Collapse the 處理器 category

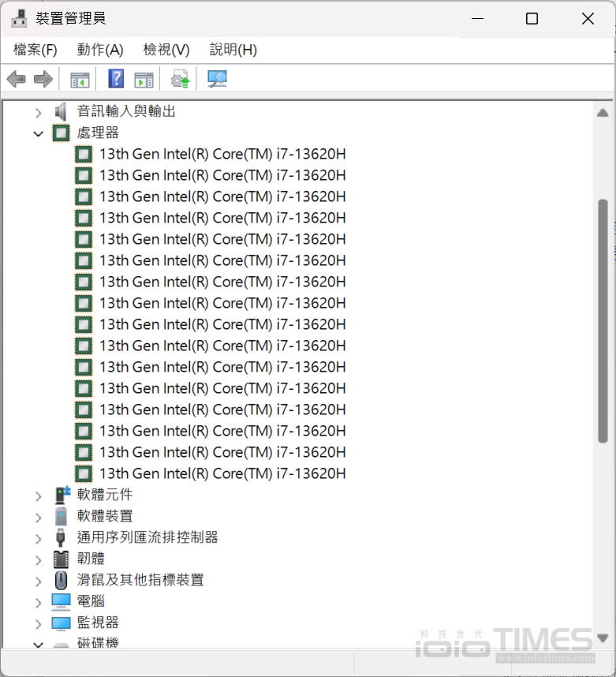(x=39, y=134)
